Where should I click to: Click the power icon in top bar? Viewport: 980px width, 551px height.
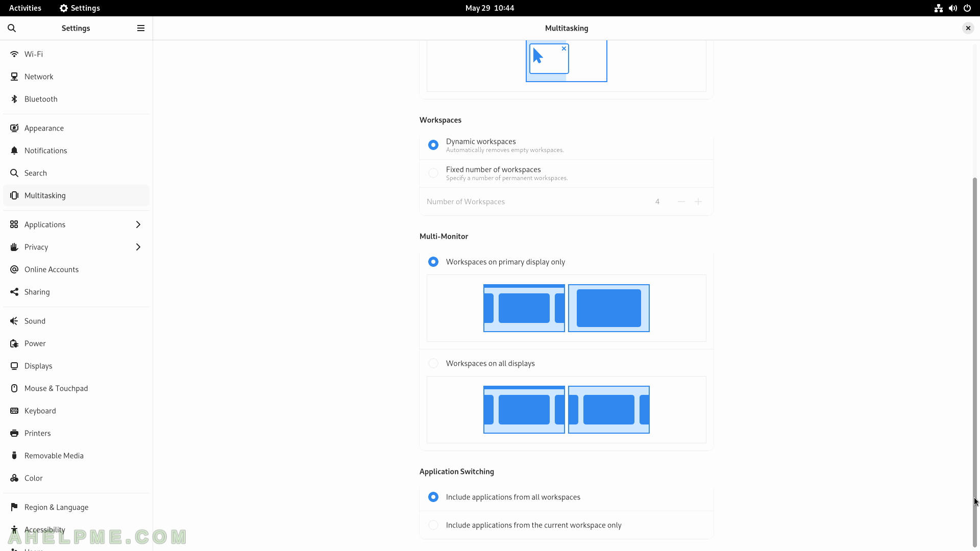tap(967, 8)
